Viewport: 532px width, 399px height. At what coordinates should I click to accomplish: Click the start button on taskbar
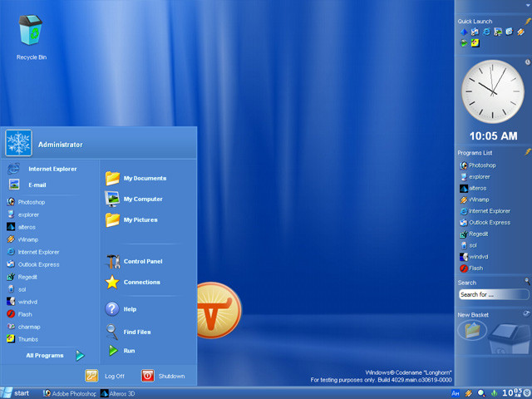coord(15,393)
